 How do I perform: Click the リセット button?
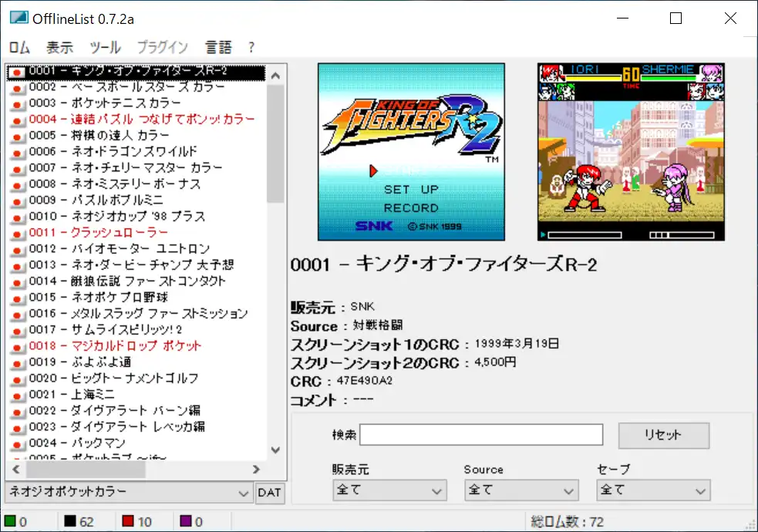[662, 435]
